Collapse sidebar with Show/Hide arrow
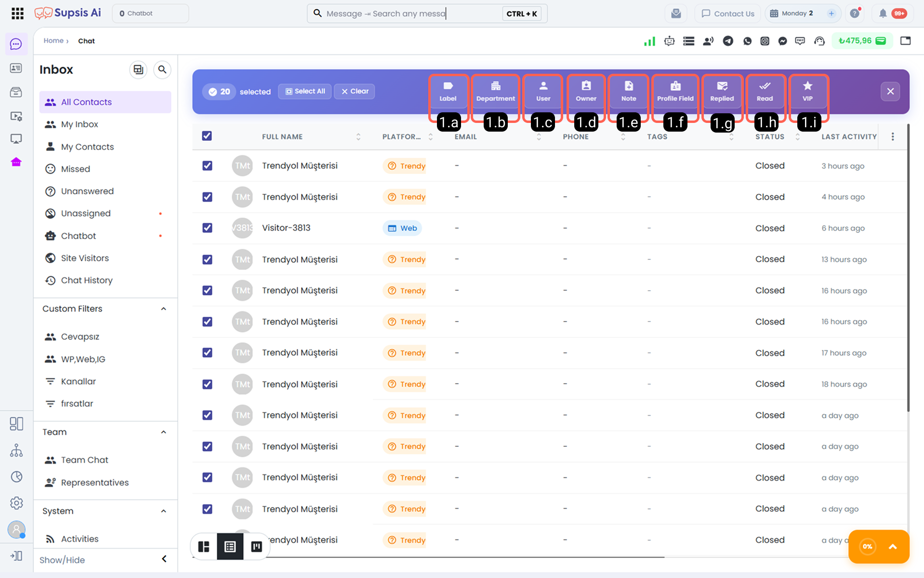This screenshot has height=578, width=924. coord(164,559)
